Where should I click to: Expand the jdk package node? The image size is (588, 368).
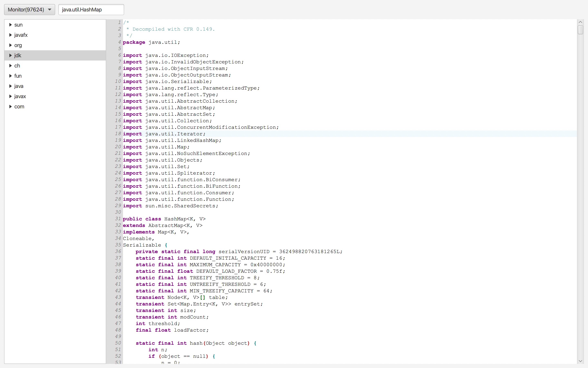point(10,55)
